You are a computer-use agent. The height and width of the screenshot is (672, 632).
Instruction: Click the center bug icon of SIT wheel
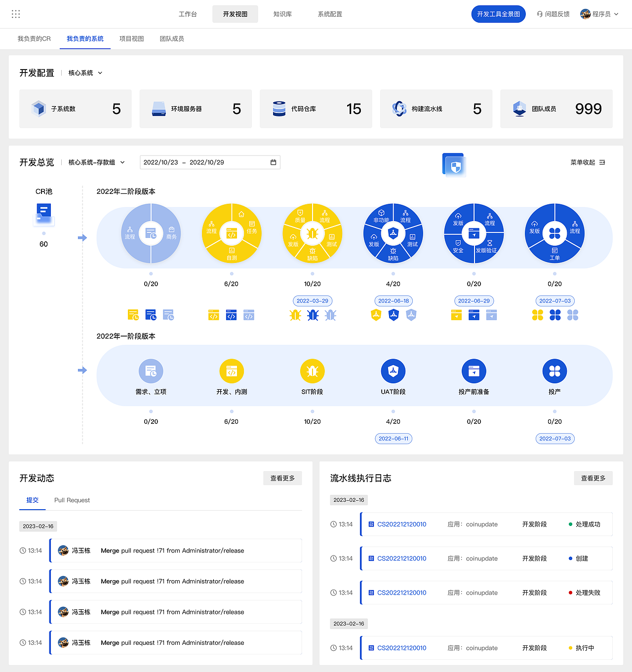pyautogui.click(x=313, y=233)
